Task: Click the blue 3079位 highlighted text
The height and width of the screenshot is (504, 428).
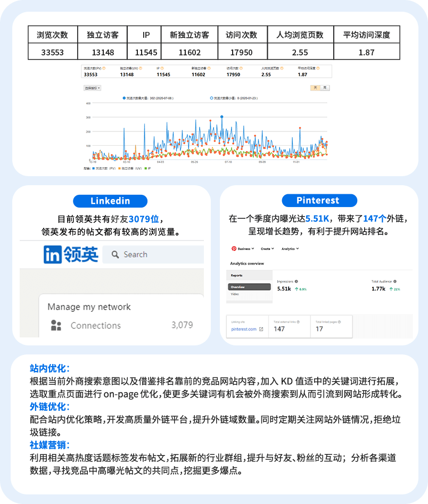Action: 144,219
